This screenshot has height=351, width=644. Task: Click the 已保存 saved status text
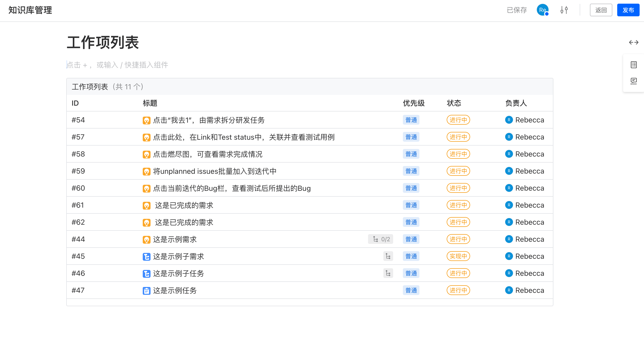(x=517, y=10)
